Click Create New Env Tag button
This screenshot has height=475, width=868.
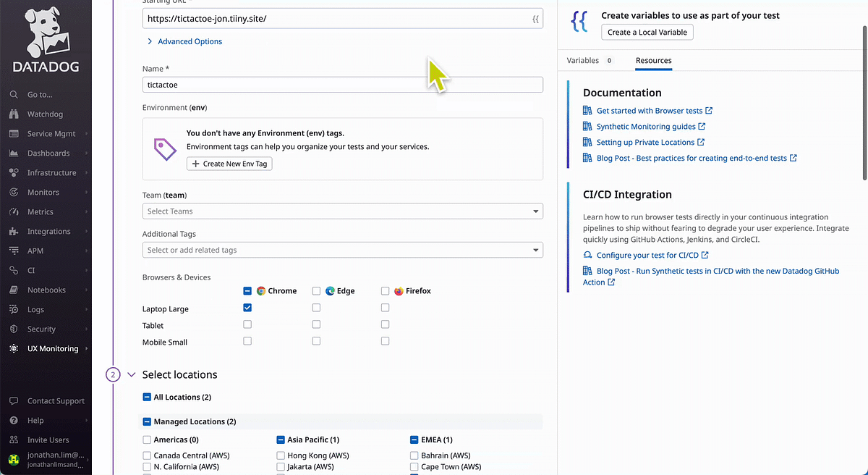click(x=229, y=164)
